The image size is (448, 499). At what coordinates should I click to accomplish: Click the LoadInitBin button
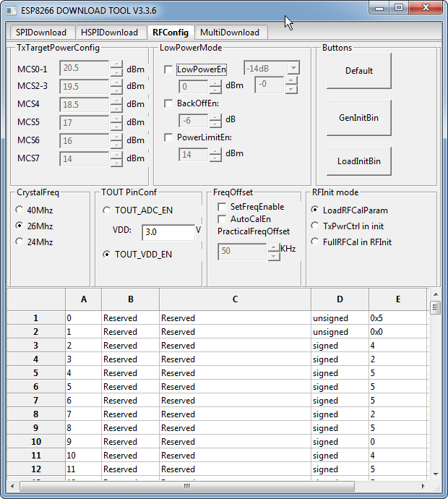tap(359, 161)
